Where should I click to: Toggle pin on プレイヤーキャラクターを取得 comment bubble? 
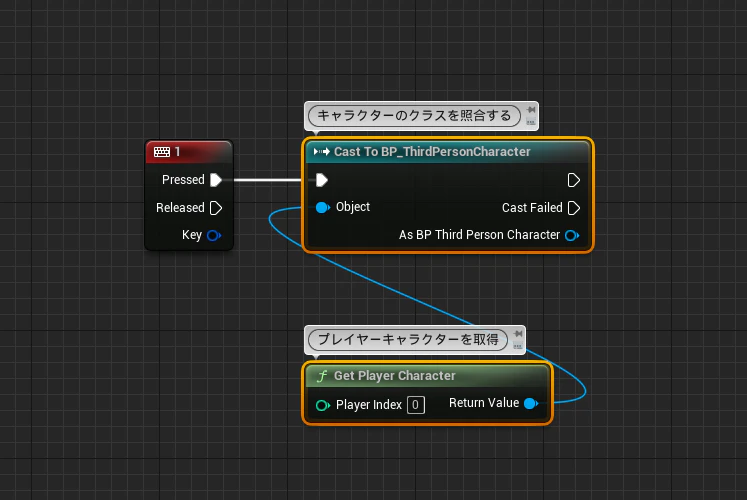tap(518, 334)
